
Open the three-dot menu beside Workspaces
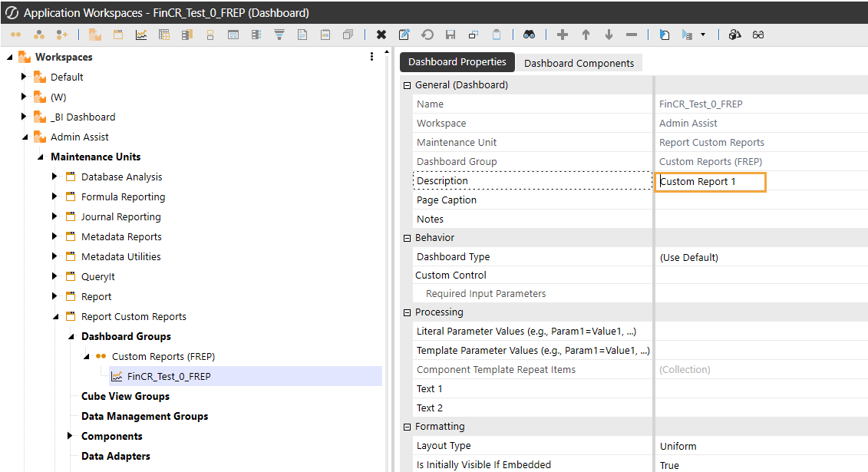point(371,57)
